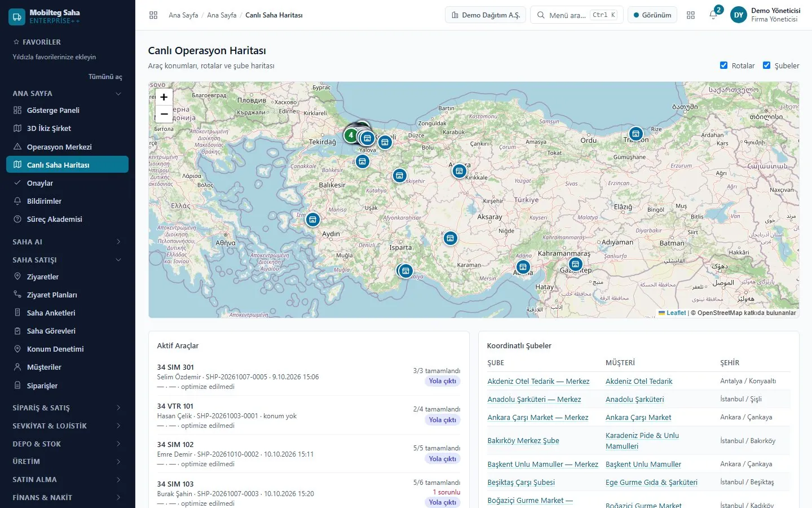Open Konum Denetimi in sidebar

tap(67, 349)
